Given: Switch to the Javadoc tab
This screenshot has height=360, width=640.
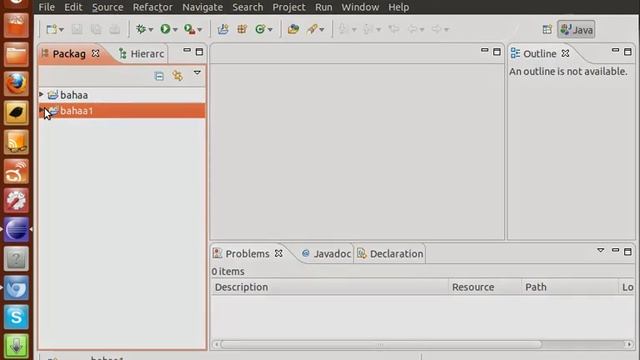Looking at the screenshot, I should 327,254.
